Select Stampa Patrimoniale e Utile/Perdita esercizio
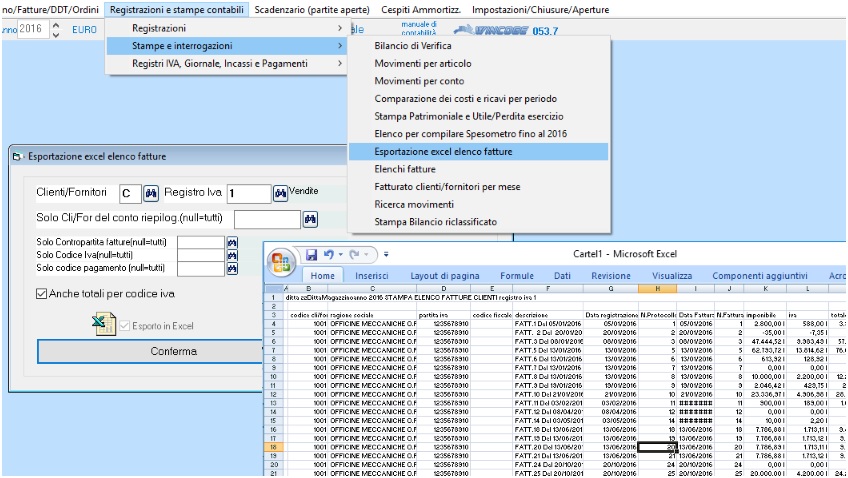This screenshot has height=478, width=848. [479, 116]
